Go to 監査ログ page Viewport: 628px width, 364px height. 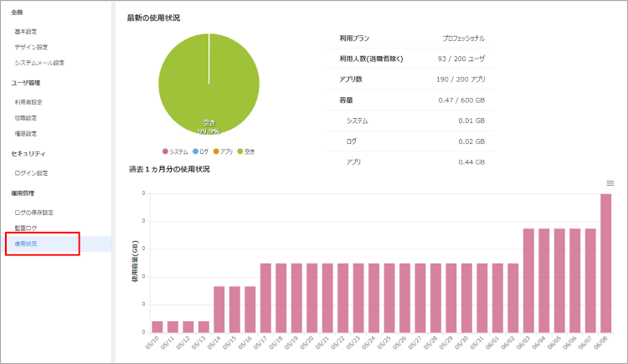click(26, 228)
